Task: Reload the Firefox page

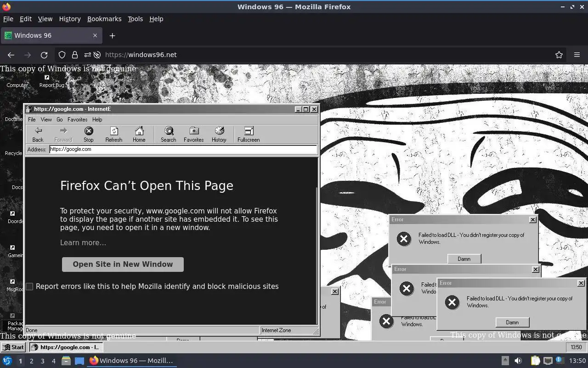Action: [44, 55]
